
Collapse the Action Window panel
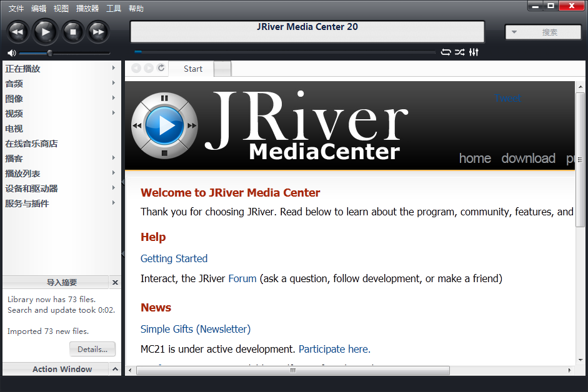coord(115,370)
